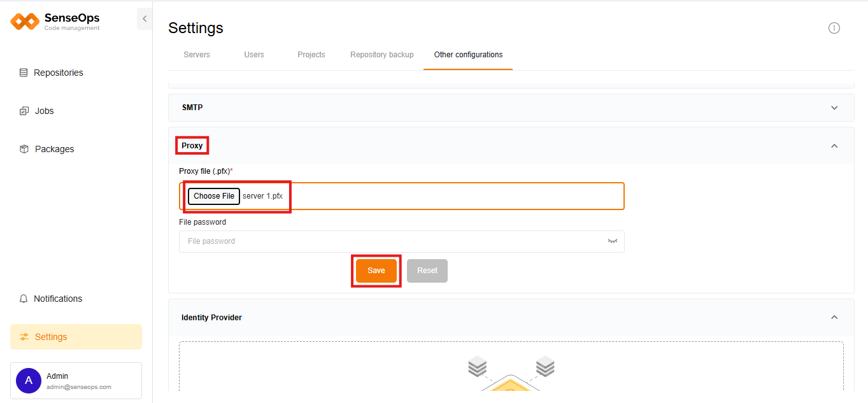Switch to the Servers tab
The height and width of the screenshot is (403, 868).
196,54
